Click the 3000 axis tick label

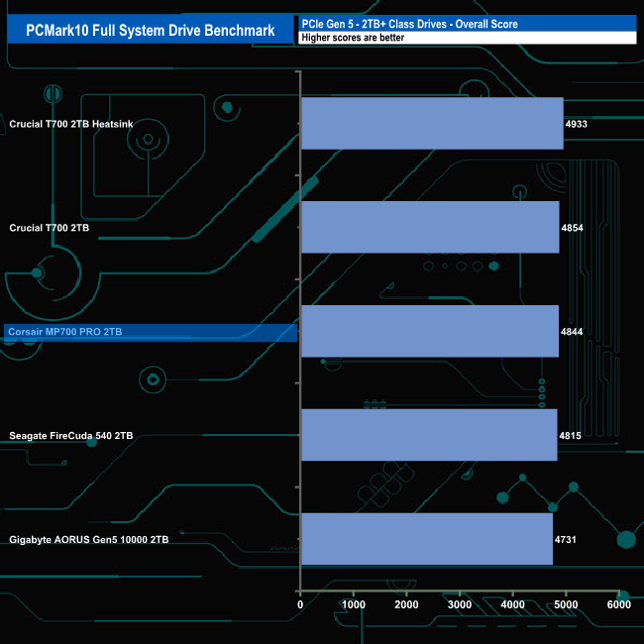pos(460,604)
